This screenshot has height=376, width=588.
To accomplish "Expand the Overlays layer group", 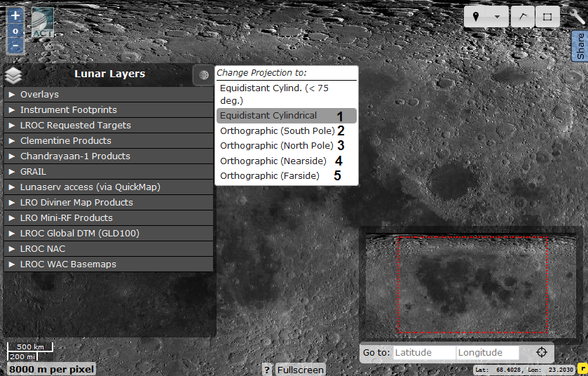I will (109, 95).
